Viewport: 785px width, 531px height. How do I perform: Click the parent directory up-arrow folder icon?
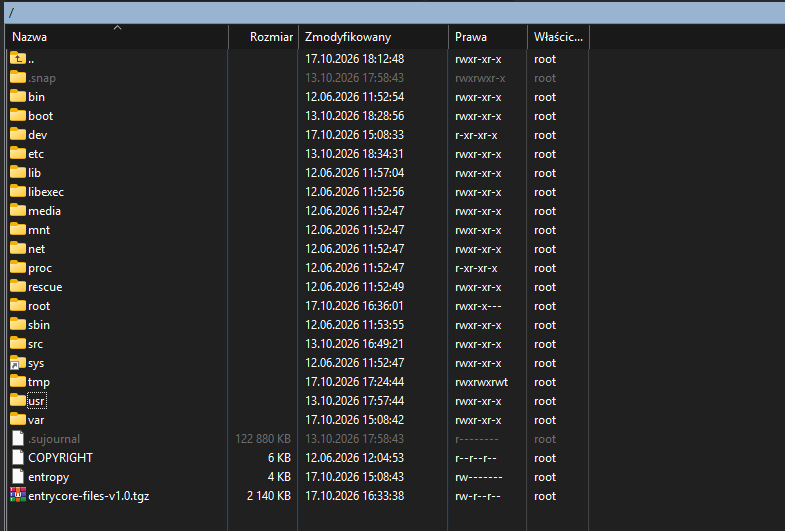(18, 59)
